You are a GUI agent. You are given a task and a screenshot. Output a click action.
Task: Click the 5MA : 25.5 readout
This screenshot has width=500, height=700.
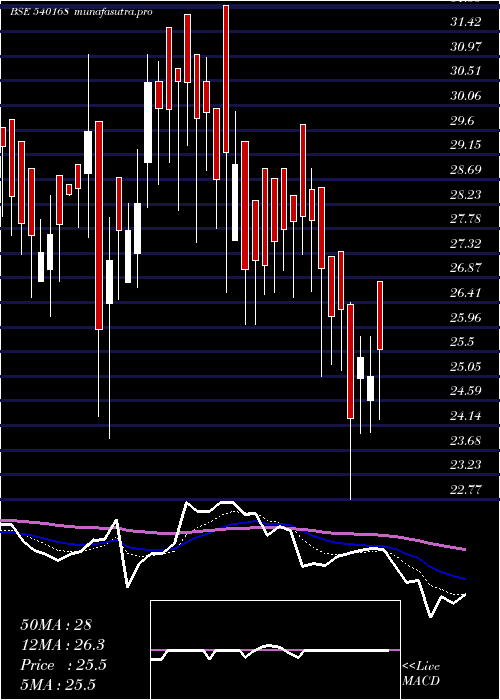point(58,685)
